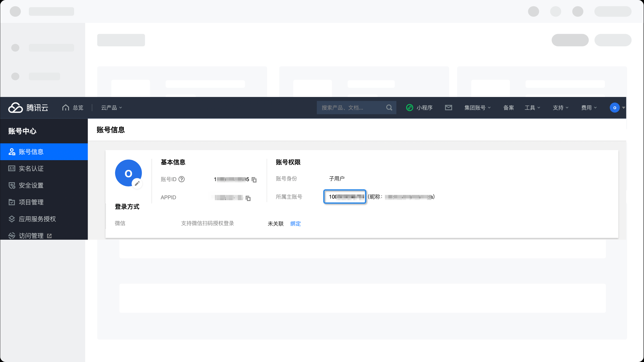This screenshot has height=362, width=644.
Task: Open the 工具 dropdown menu
Action: (532, 108)
